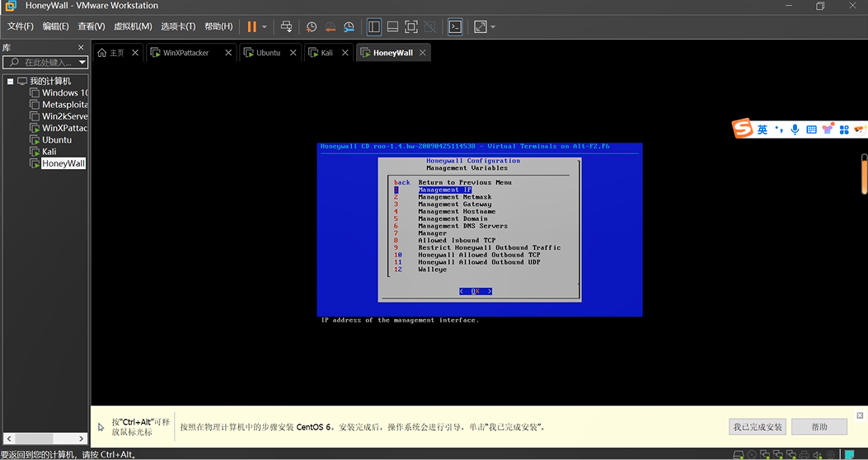Close the HoneyWall tab

423,53
